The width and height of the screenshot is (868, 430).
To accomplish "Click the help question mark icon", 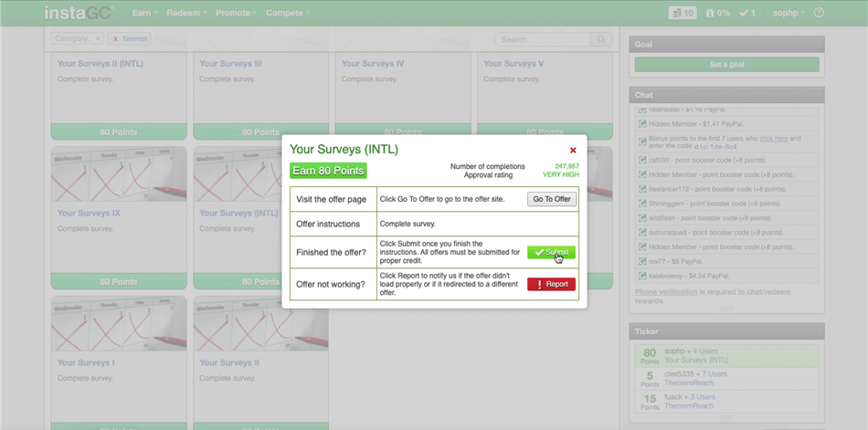I will (820, 13).
